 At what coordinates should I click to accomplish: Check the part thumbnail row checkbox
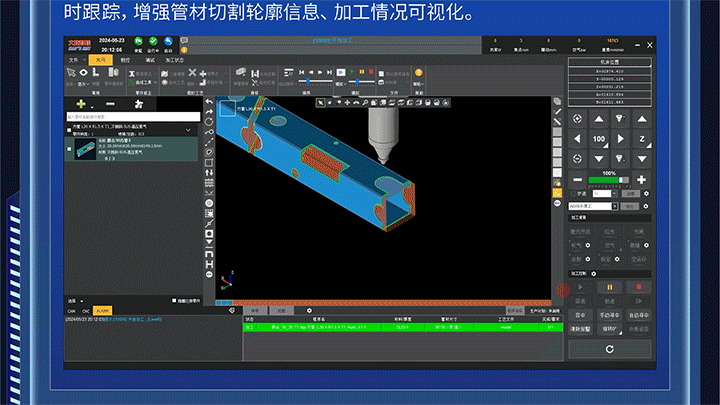pyautogui.click(x=69, y=149)
